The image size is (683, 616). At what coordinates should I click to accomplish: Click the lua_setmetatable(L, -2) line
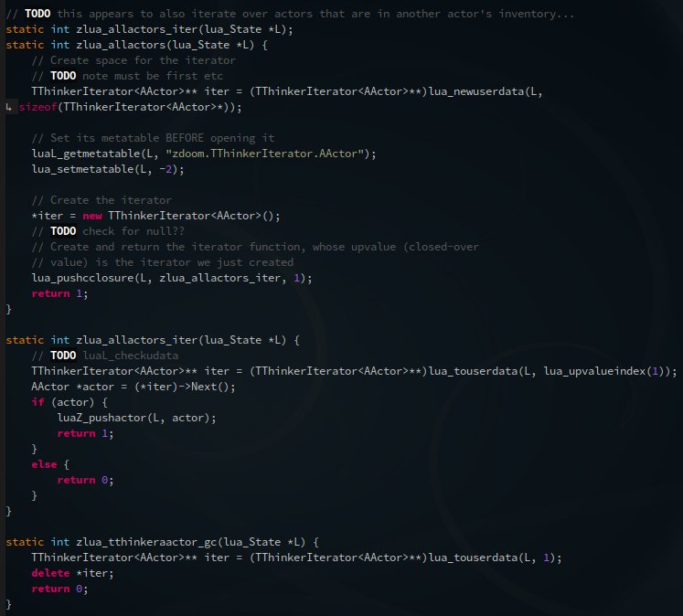click(x=108, y=169)
